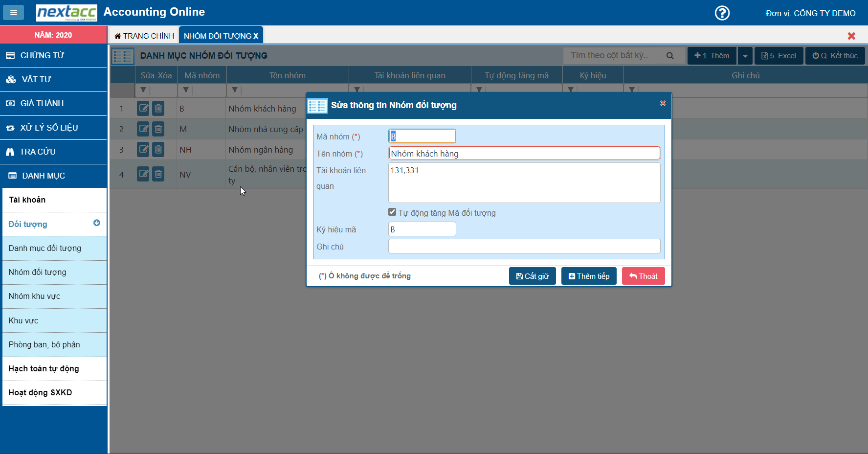Image resolution: width=868 pixels, height=454 pixels.
Task: Collapse the Đối tượng submenu
Action: pyautogui.click(x=96, y=223)
